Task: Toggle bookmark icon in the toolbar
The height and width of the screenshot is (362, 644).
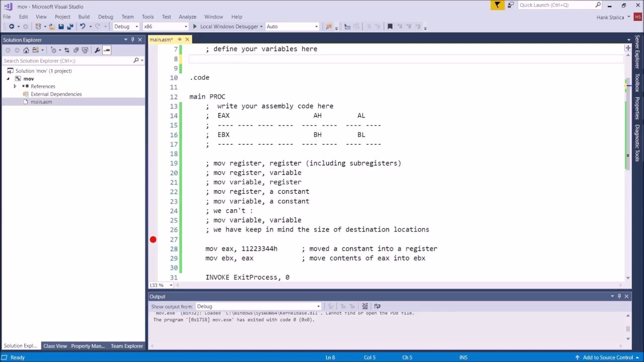Action: point(390,27)
